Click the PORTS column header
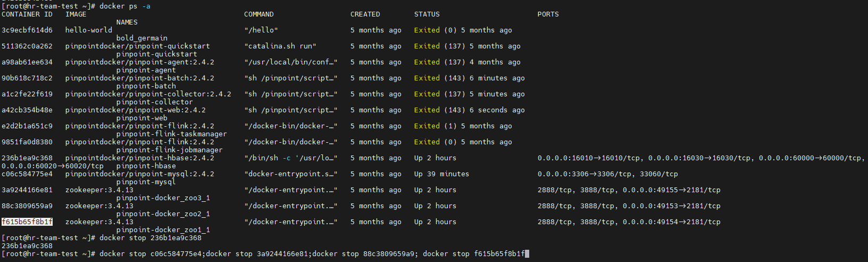Image resolution: width=868 pixels, height=262 pixels. [548, 14]
